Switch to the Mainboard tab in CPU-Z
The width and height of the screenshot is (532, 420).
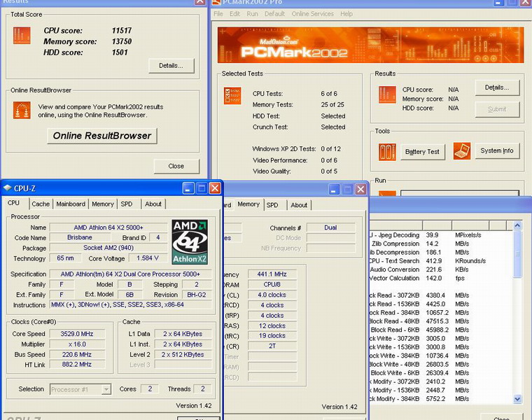tap(71, 204)
